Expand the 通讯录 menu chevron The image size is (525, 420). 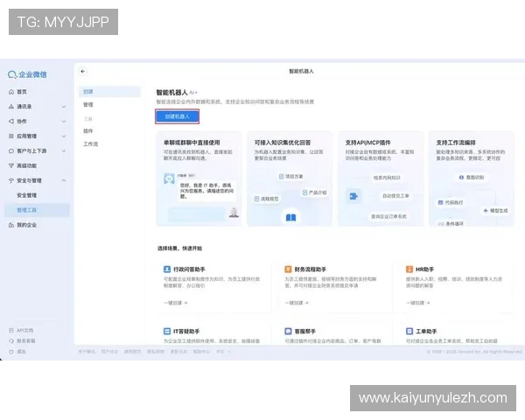64,107
